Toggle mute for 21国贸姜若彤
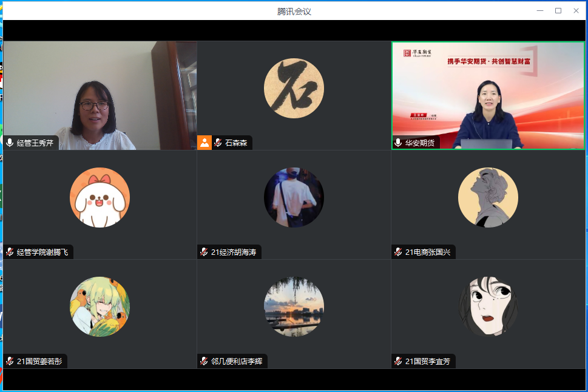Image resolution: width=588 pixels, height=392 pixels. click(9, 360)
